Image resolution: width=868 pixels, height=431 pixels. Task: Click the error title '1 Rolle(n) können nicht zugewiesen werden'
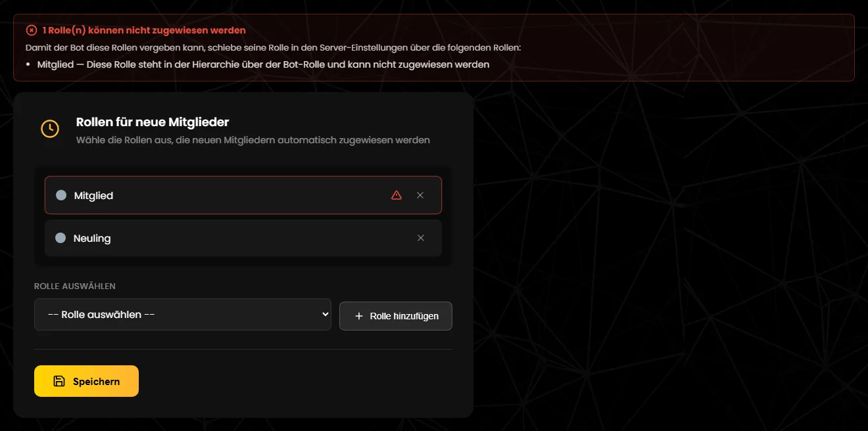144,30
